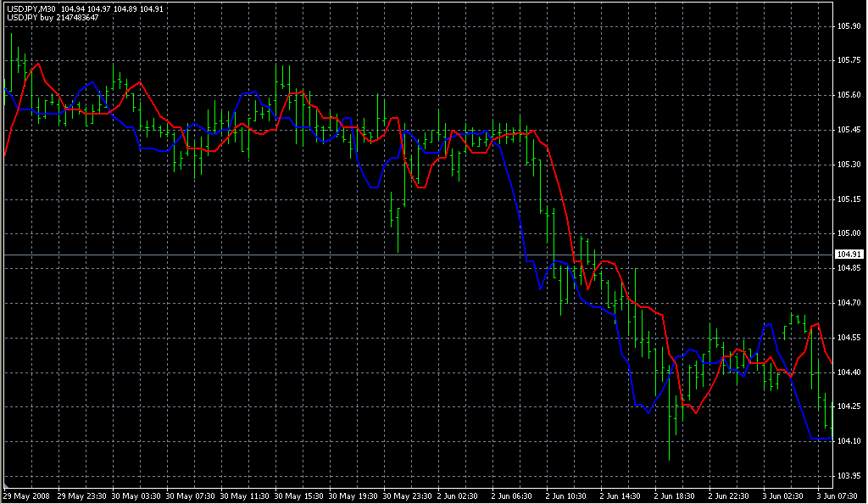
Task: Click the USDJPY,M30 chart title text
Action: (31, 8)
